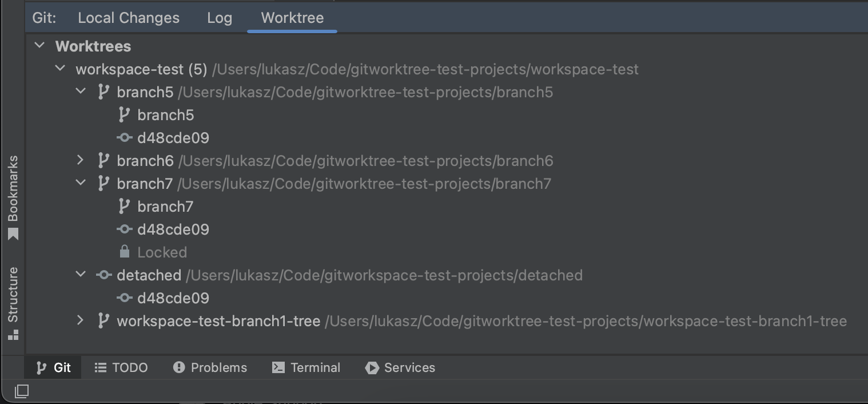This screenshot has height=404, width=868.
Task: Open the Problems tool window
Action: (x=210, y=367)
